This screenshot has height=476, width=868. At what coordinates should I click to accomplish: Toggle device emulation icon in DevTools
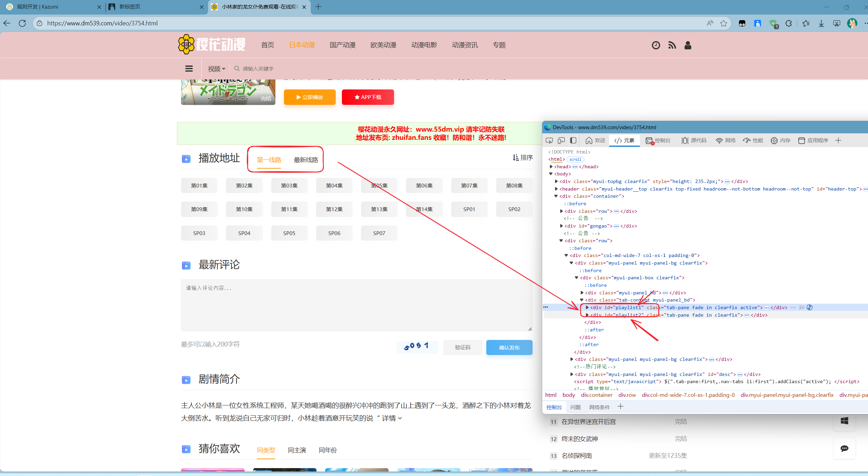(x=561, y=141)
